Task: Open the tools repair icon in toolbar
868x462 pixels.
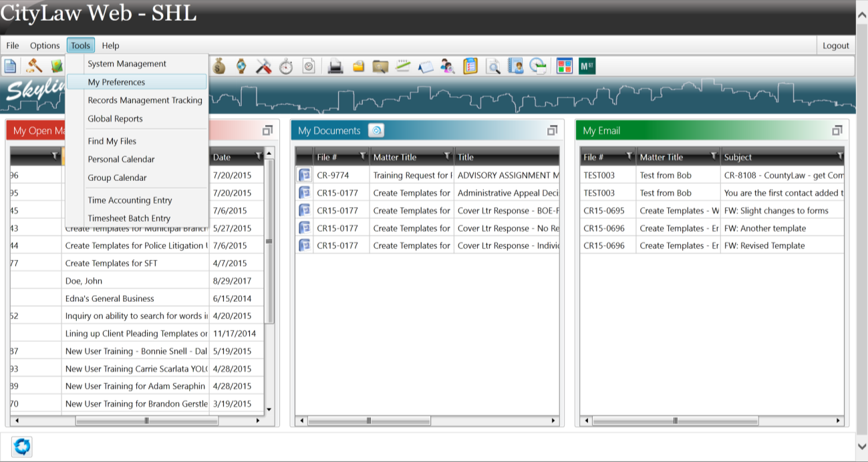Action: click(263, 65)
